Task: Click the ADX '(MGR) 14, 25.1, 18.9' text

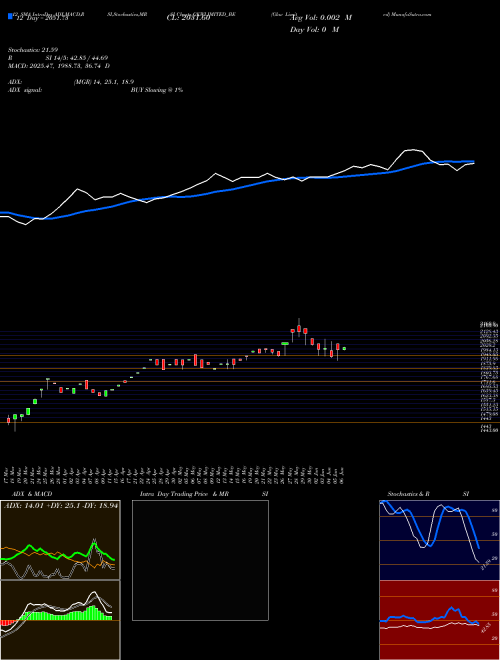Action: pos(104,82)
